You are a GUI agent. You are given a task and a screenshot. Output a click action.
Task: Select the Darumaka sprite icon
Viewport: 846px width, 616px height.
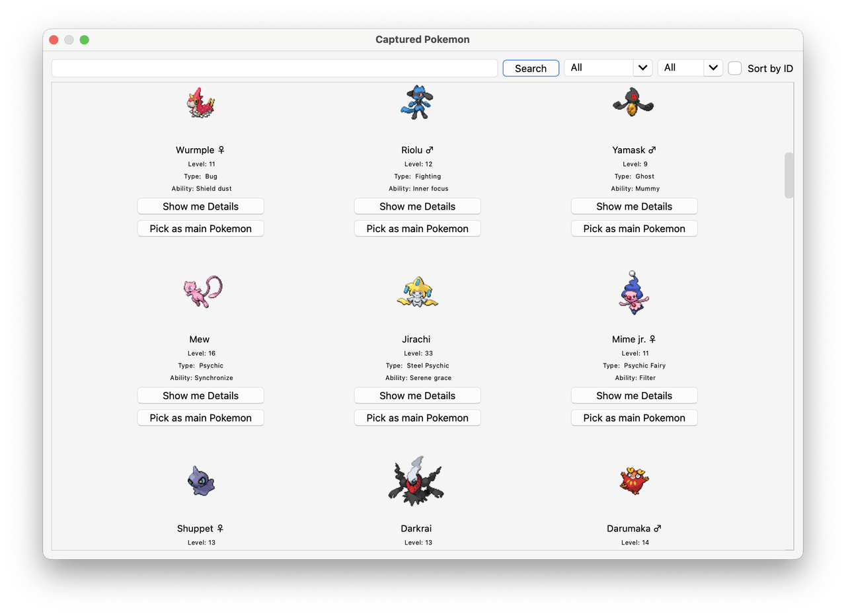pos(634,481)
